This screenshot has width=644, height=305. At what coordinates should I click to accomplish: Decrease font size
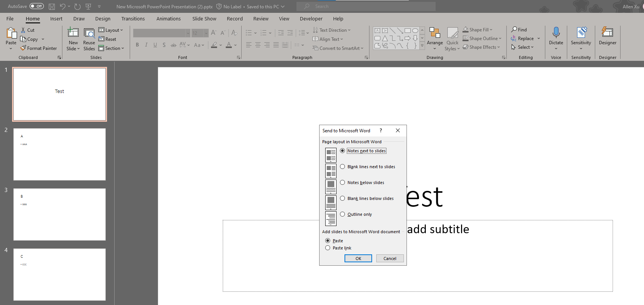[223, 33]
